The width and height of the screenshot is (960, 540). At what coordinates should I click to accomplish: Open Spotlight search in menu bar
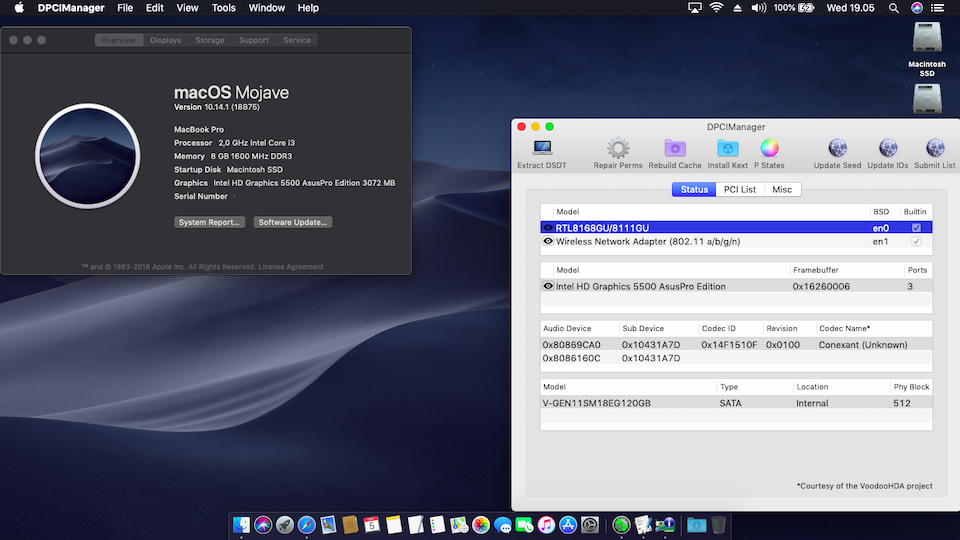point(894,8)
